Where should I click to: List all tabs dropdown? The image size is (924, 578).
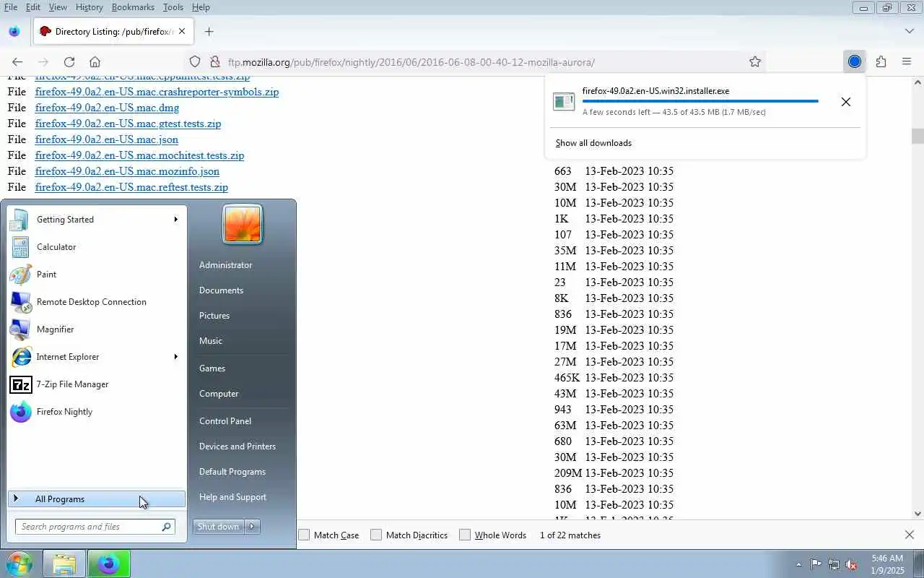coord(909,32)
